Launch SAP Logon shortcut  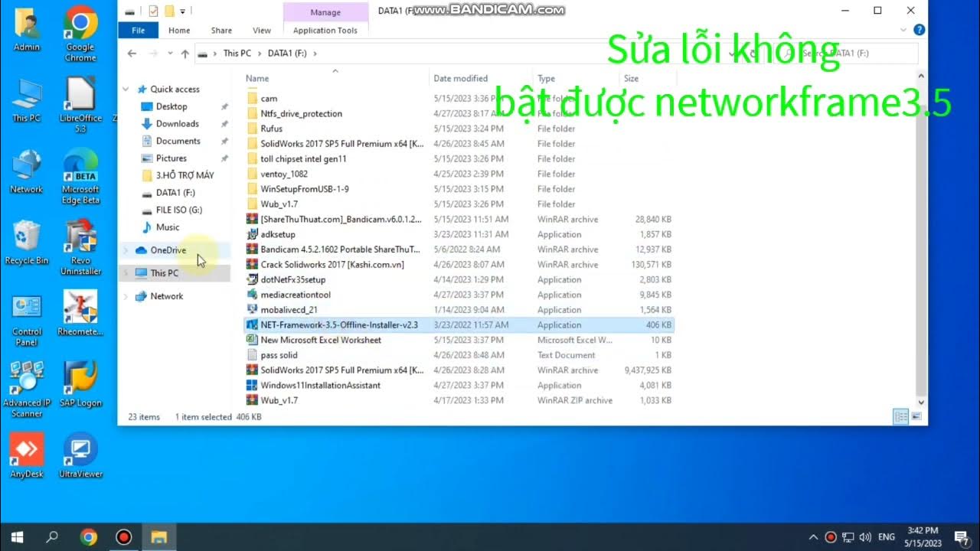pos(80,384)
